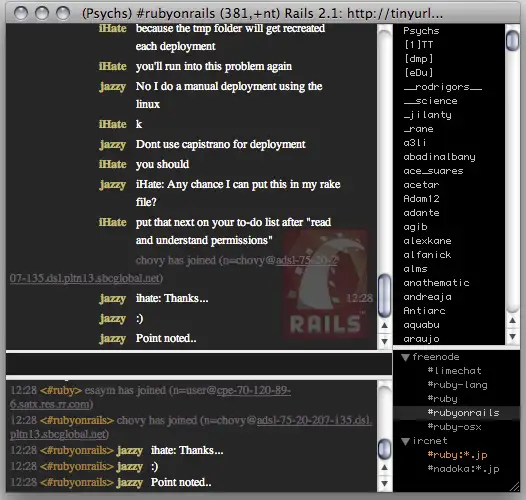
Task: Select user aquabu in member list
Action: [x=421, y=325]
